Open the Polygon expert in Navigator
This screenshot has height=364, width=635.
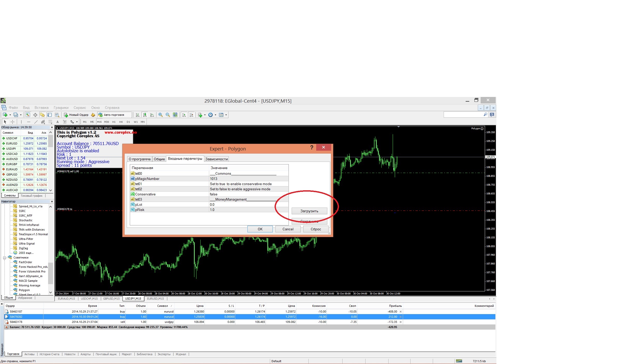pos(24,290)
